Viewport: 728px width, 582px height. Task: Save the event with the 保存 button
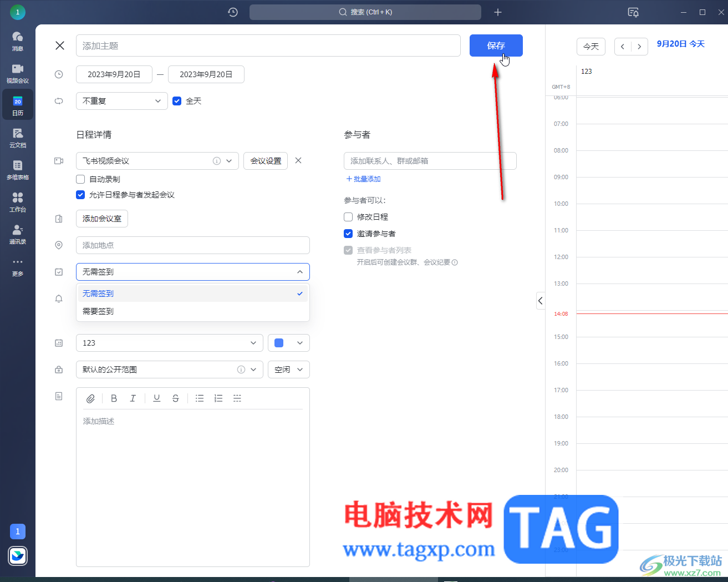point(496,45)
